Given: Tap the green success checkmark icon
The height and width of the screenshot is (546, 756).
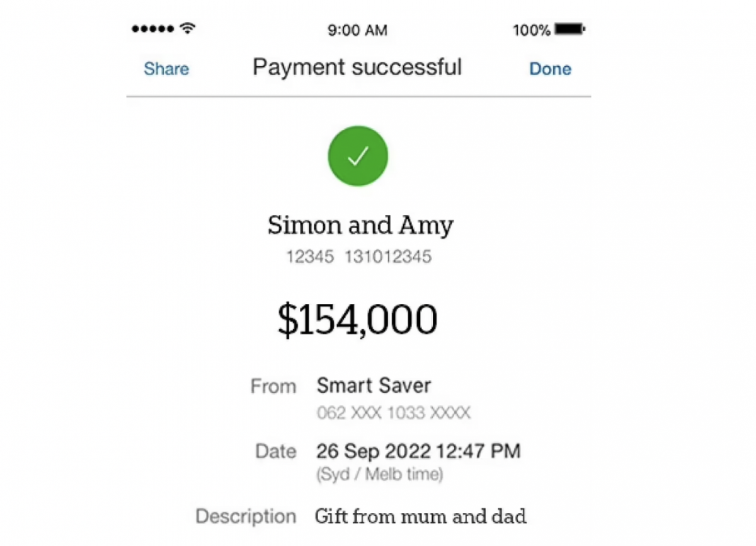Looking at the screenshot, I should pos(358,156).
